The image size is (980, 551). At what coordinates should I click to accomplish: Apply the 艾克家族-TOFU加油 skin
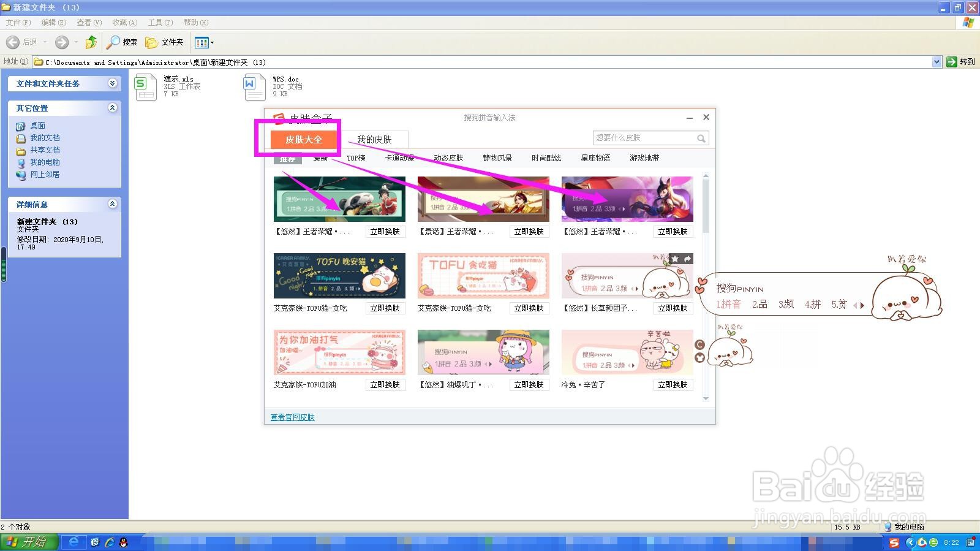tap(385, 385)
